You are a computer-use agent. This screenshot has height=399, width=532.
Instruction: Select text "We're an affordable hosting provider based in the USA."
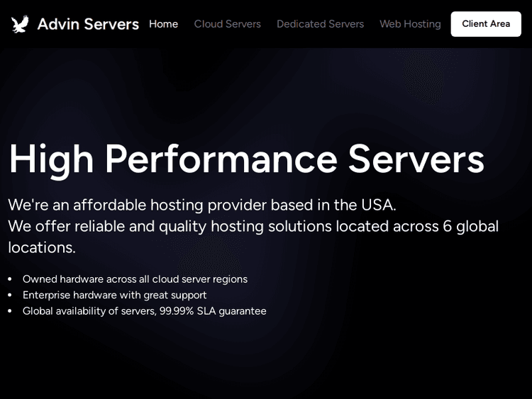[x=202, y=205]
